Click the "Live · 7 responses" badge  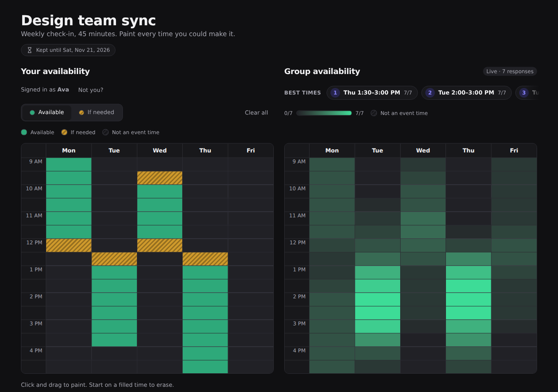click(x=510, y=71)
